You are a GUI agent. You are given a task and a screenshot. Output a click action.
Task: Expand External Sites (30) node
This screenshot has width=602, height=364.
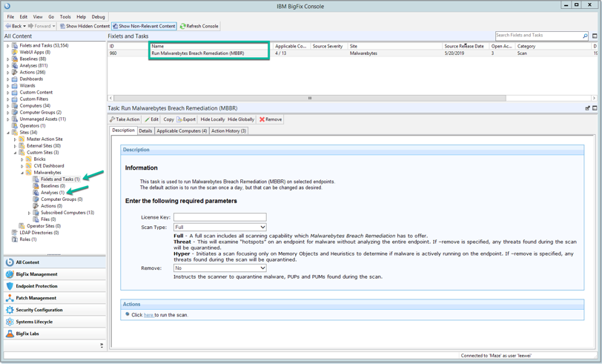tap(15, 146)
